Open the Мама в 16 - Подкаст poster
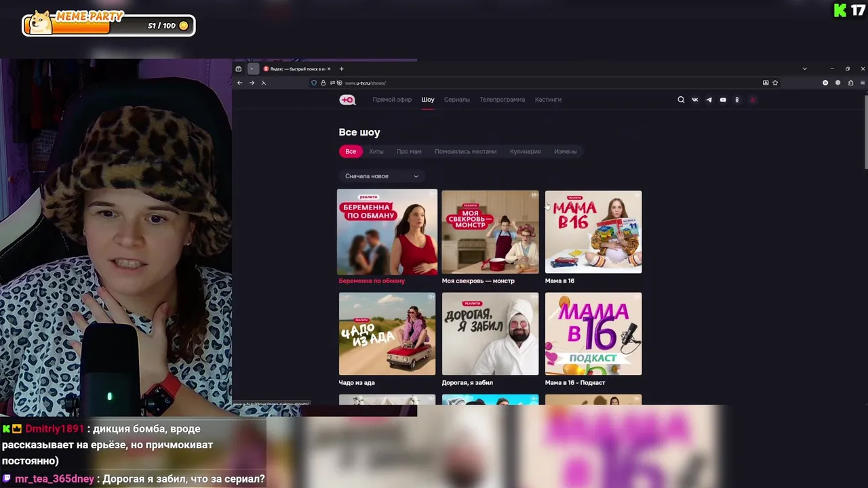Screen dimensions: 868x488 [x=593, y=333]
